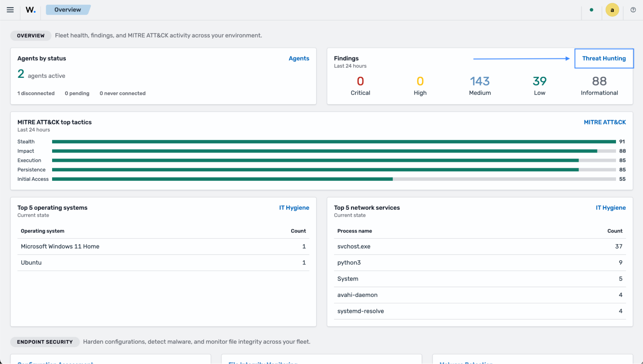Select the svchost.exe row
Viewport: 643px width, 364px height.
[480, 247]
